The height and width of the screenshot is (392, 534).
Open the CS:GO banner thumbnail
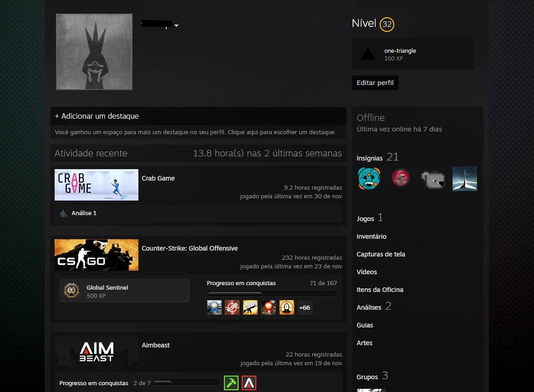pos(97,255)
